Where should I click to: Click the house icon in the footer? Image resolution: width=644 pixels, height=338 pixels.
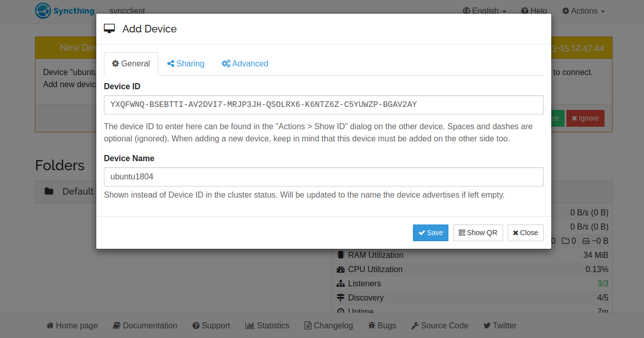click(50, 326)
